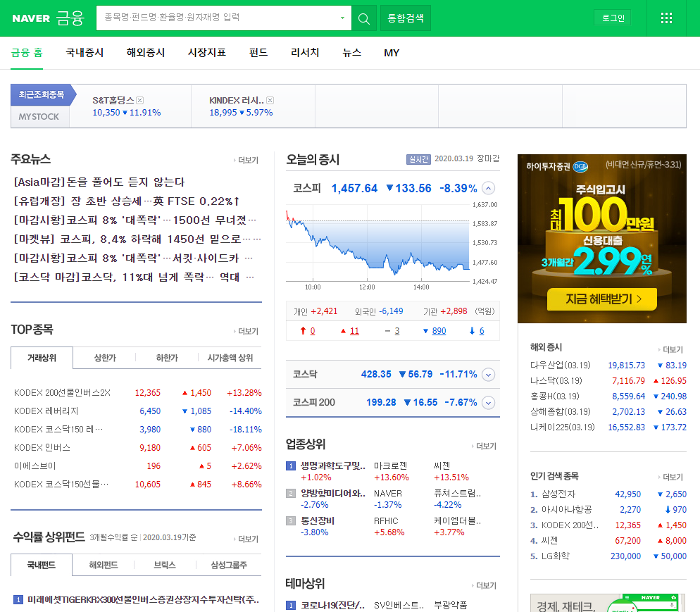Image resolution: width=700 pixels, height=612 pixels.
Task: Select 국내펀드 tab
Action: [41, 565]
